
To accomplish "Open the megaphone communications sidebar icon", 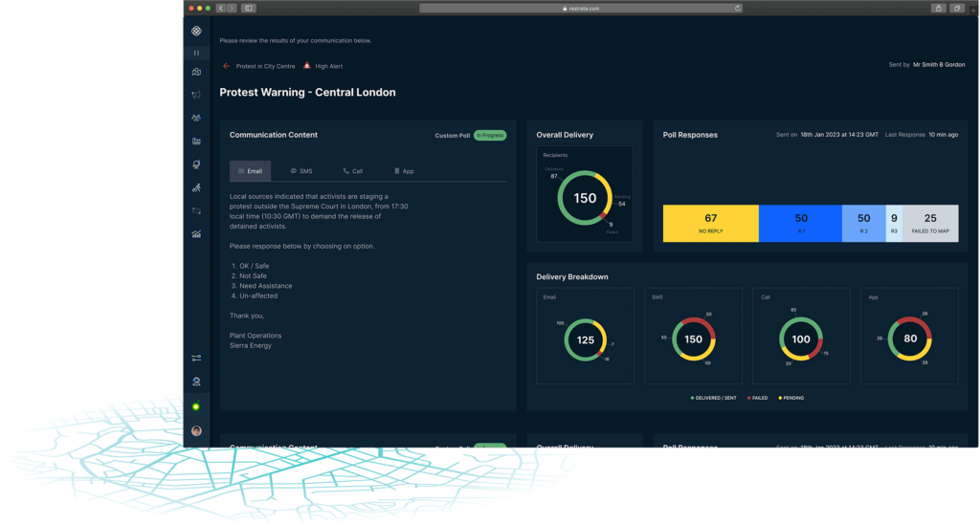I will [x=196, y=95].
